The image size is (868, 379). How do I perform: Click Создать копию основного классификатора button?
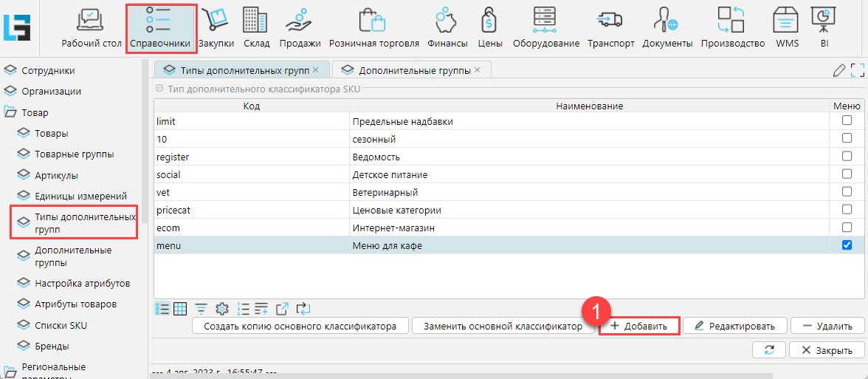coord(300,326)
